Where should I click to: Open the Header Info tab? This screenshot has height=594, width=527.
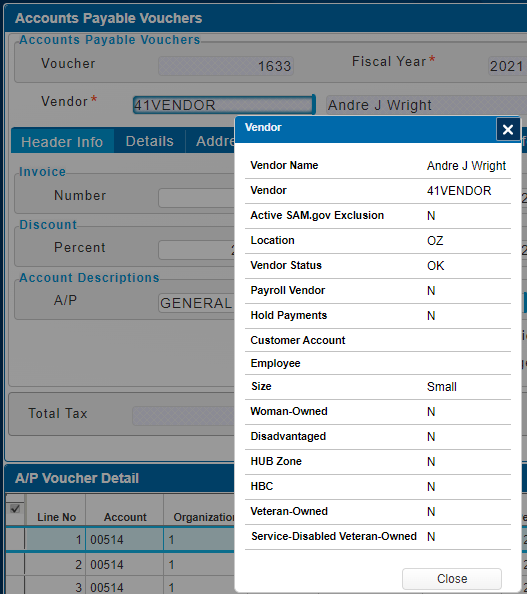[x=62, y=142]
